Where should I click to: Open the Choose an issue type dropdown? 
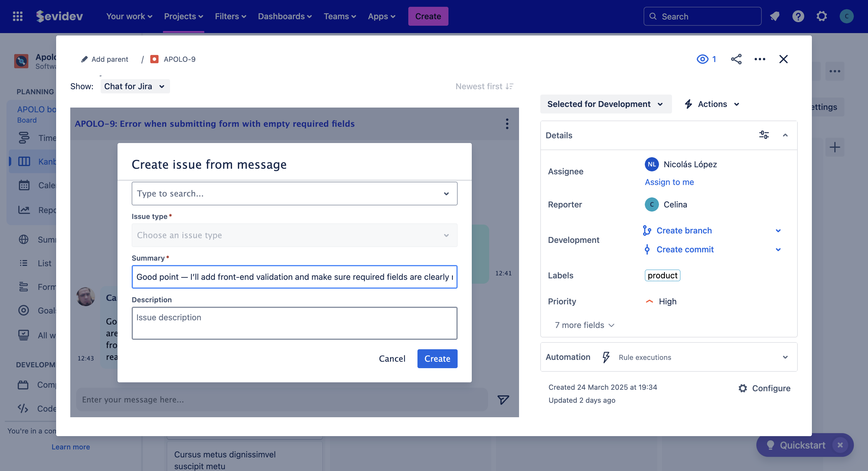tap(294, 235)
